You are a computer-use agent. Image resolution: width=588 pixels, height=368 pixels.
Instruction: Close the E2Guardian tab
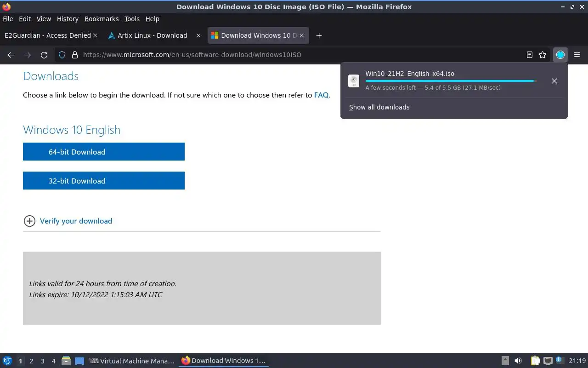(x=95, y=35)
